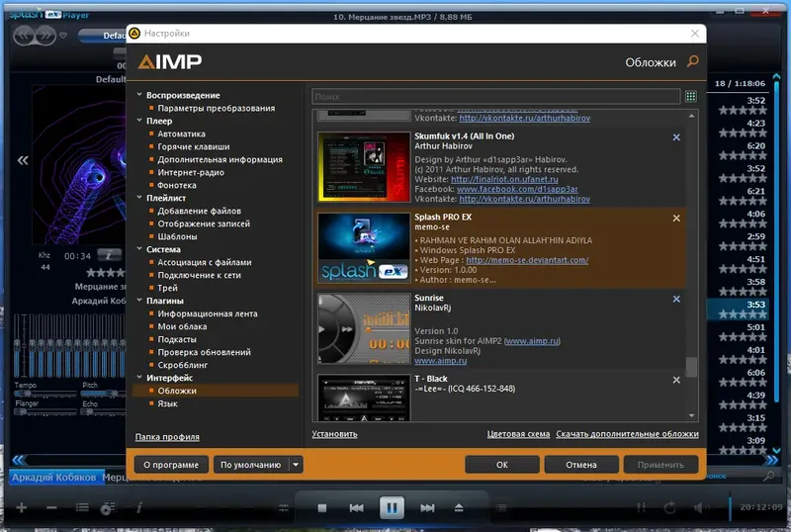Remove the Sunrise skin with X icon
This screenshot has width=791, height=532.
click(x=676, y=299)
